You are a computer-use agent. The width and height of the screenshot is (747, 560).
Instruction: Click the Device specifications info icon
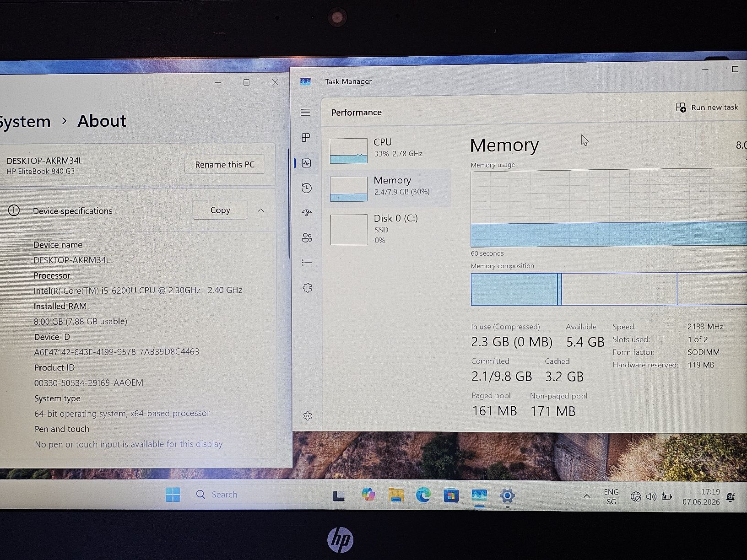coord(14,210)
